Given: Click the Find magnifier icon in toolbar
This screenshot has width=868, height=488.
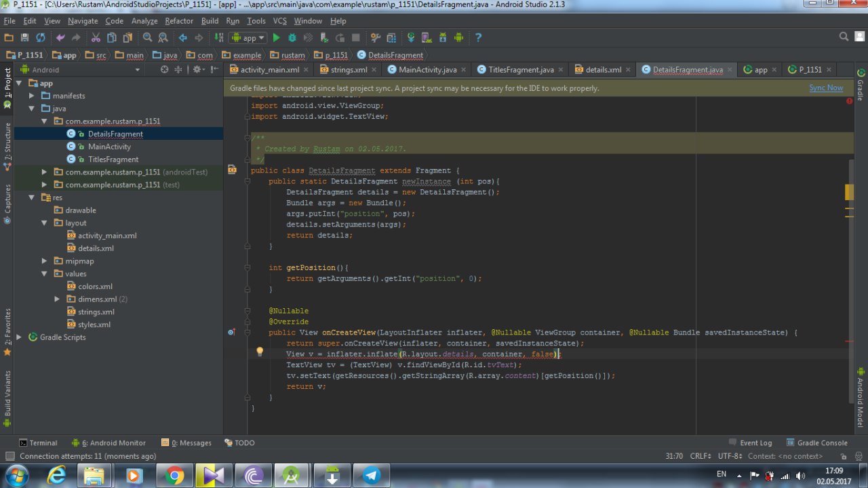Looking at the screenshot, I should coord(146,38).
